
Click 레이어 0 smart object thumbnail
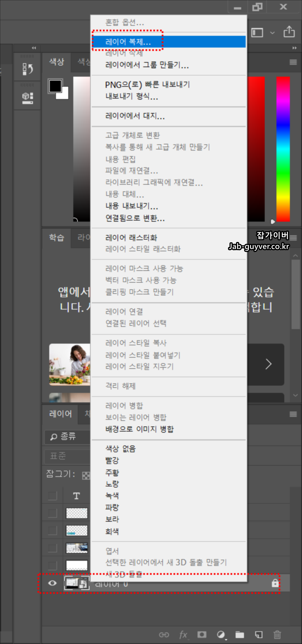pyautogui.click(x=77, y=583)
